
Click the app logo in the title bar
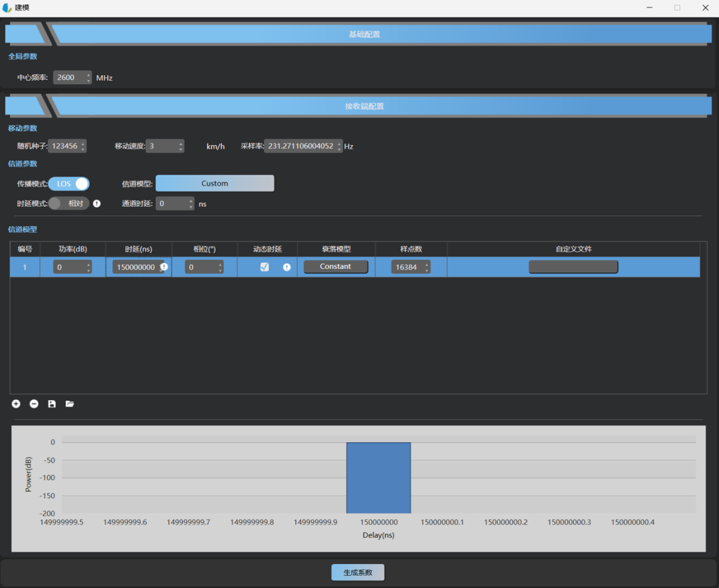click(x=7, y=8)
